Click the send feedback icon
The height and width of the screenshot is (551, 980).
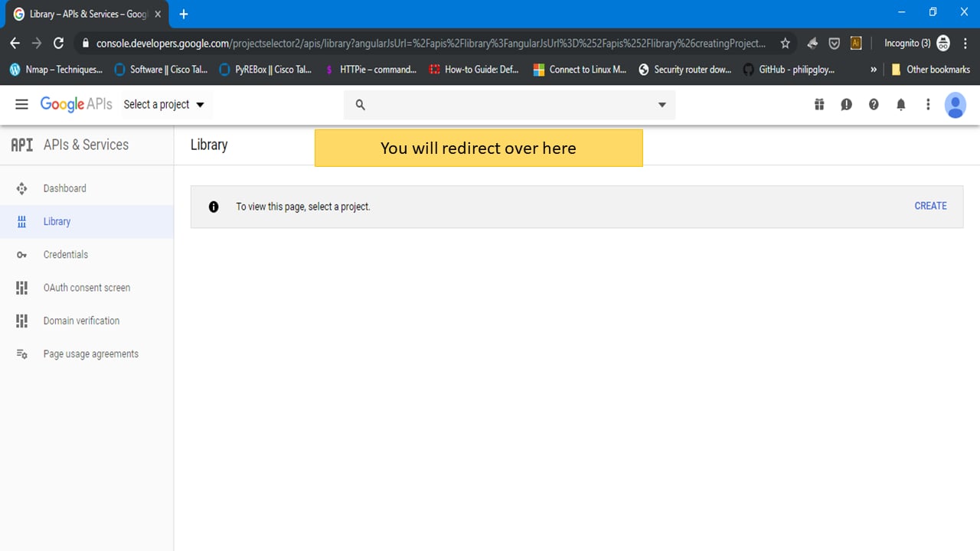click(x=846, y=104)
